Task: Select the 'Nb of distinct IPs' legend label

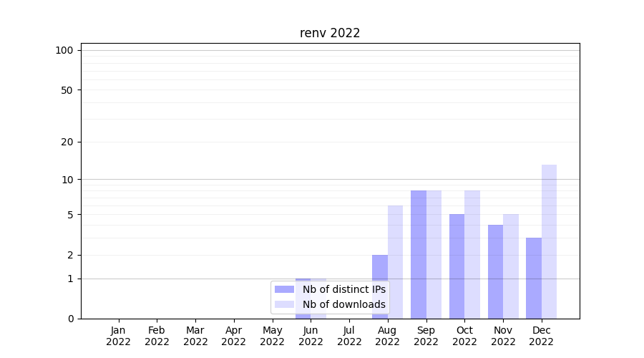Action: point(343,289)
